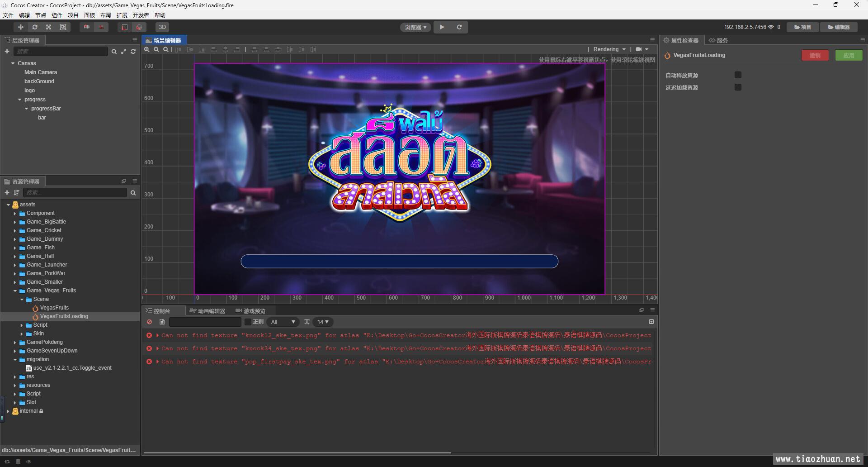
Task: Select the Move transform tool
Action: tap(21, 27)
